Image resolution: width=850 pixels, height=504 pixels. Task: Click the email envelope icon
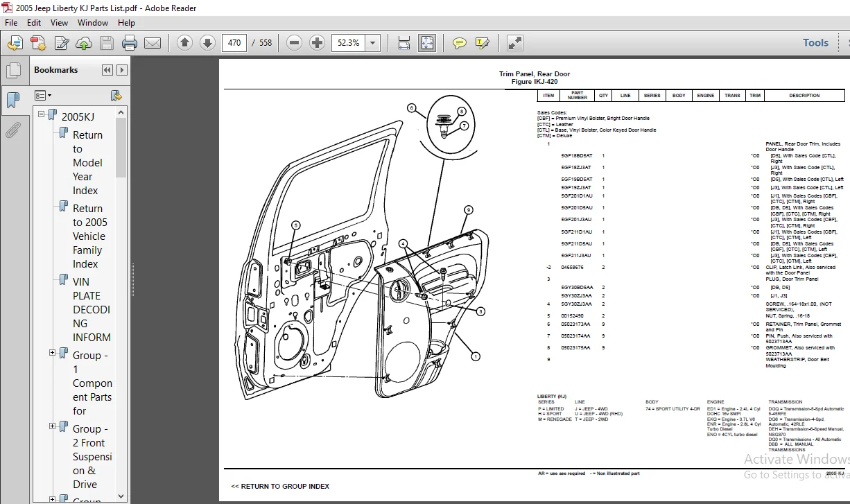[153, 43]
